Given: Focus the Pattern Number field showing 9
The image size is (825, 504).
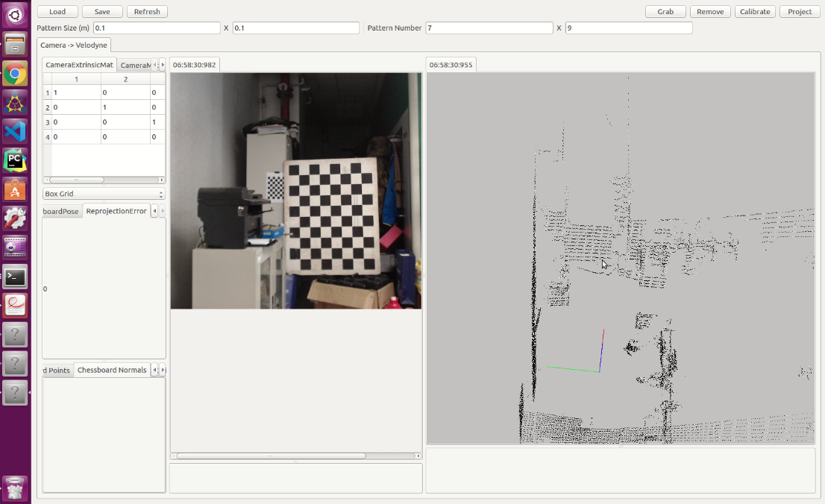Looking at the screenshot, I should point(629,28).
